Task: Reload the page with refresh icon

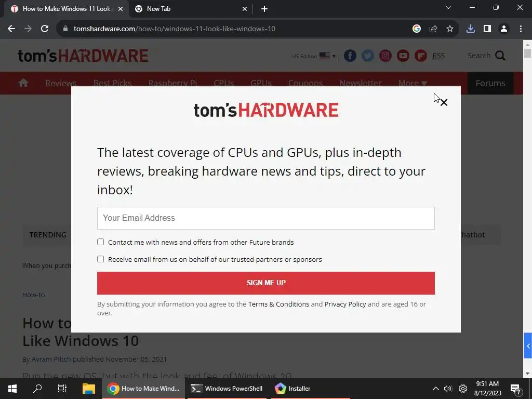Action: click(x=45, y=29)
